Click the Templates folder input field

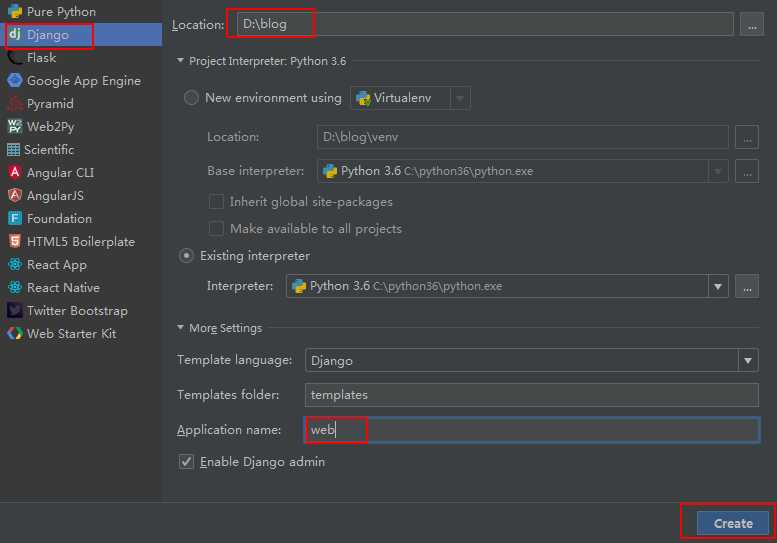tap(532, 395)
